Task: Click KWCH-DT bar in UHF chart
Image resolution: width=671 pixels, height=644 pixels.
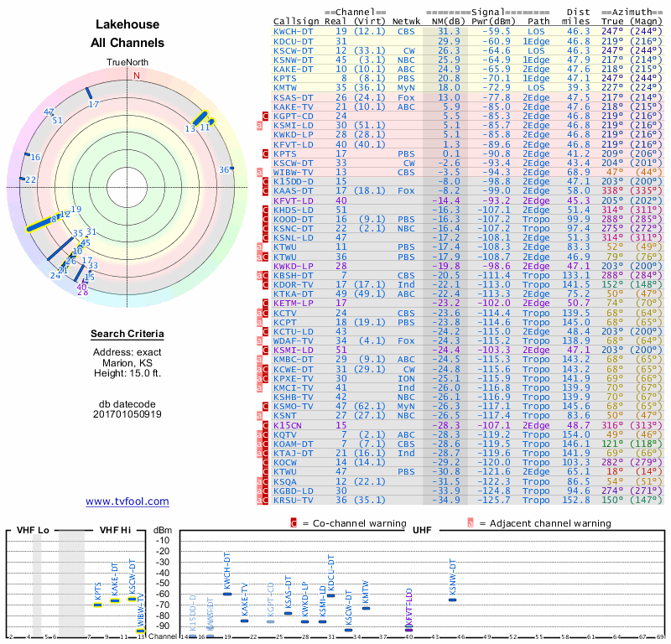Action: pos(227,594)
